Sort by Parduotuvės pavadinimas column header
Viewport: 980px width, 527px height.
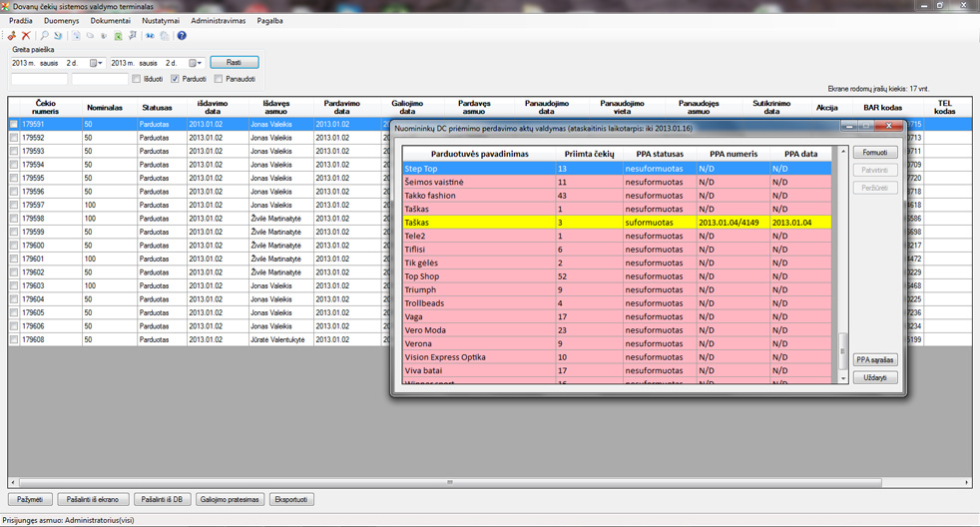[479, 154]
